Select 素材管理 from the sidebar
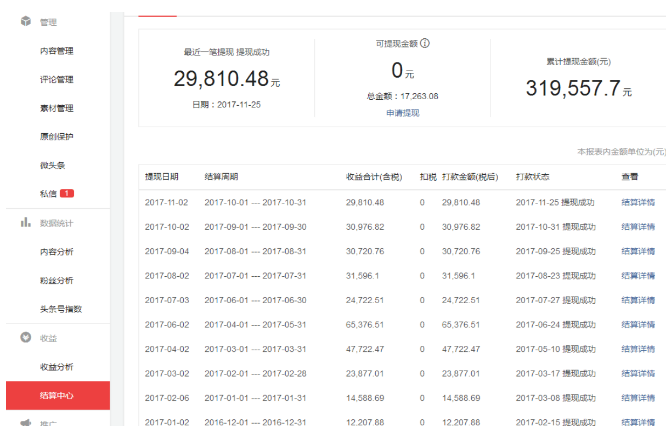 56,108
